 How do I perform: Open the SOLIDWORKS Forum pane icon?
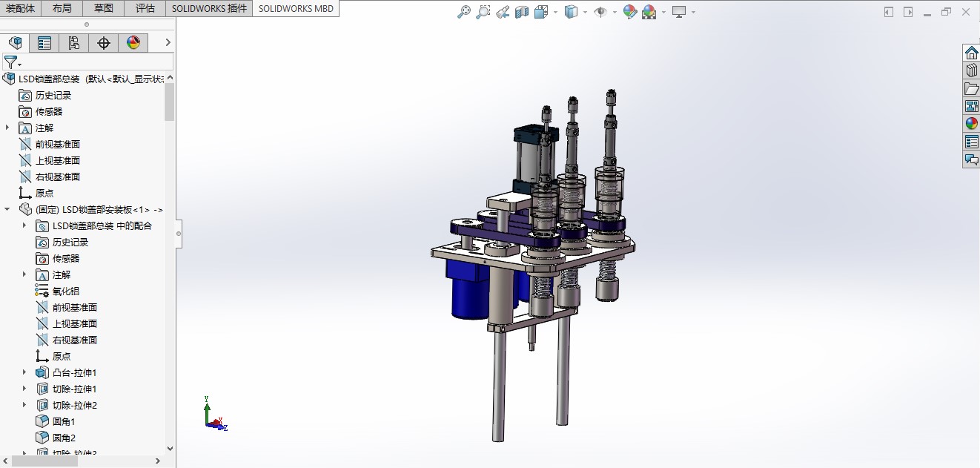click(971, 159)
